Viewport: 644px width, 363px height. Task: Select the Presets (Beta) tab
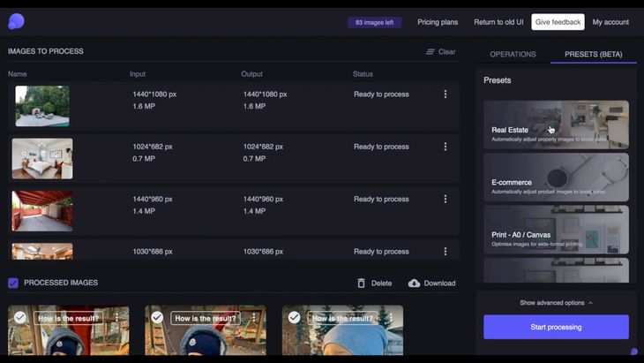tap(593, 54)
